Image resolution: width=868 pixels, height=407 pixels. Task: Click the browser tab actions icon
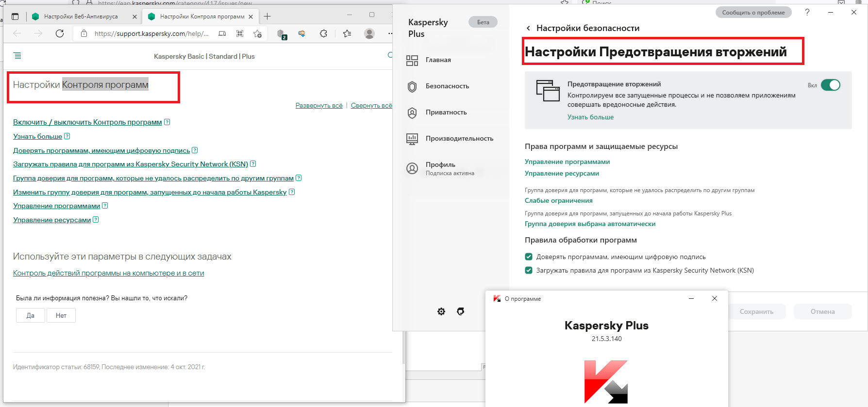(x=15, y=16)
